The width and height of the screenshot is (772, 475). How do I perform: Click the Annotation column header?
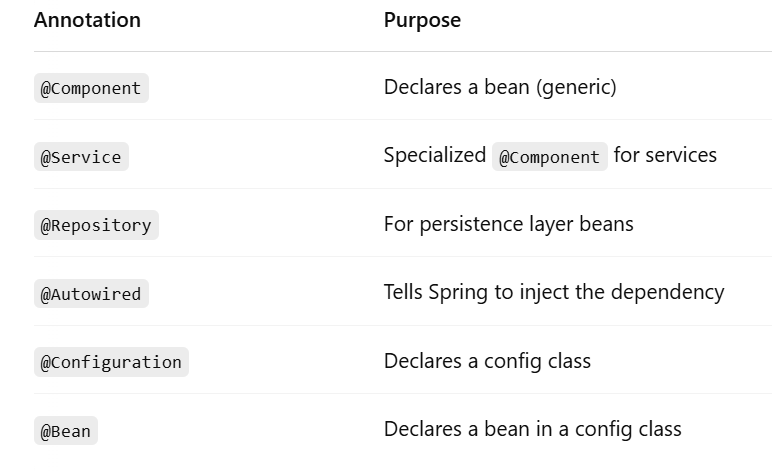click(87, 20)
